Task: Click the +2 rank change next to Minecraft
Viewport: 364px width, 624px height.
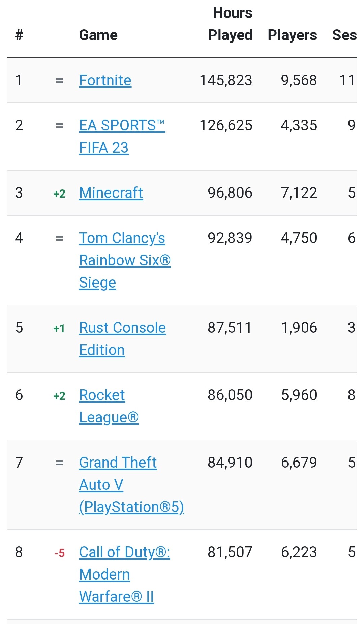Action: point(59,194)
